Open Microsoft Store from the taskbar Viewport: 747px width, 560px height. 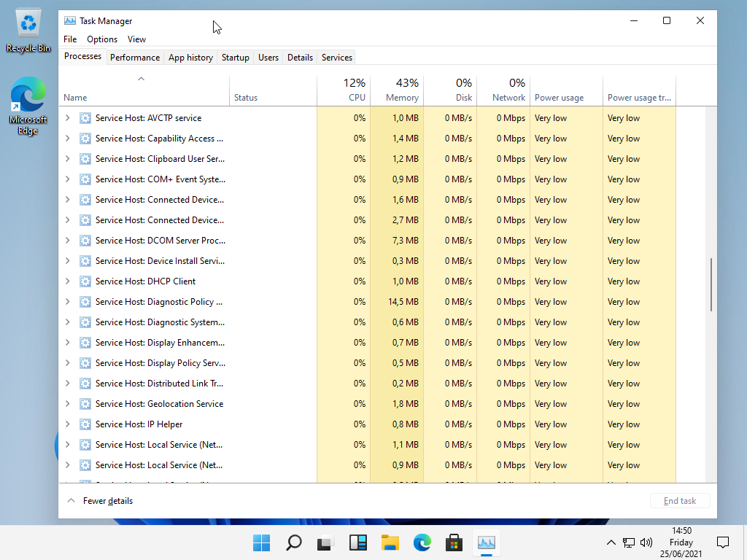[454, 542]
